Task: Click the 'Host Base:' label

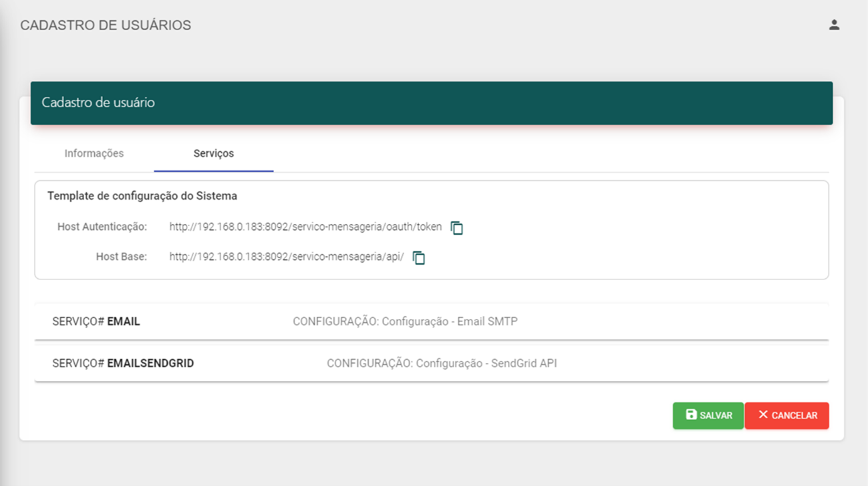Action: (x=122, y=257)
